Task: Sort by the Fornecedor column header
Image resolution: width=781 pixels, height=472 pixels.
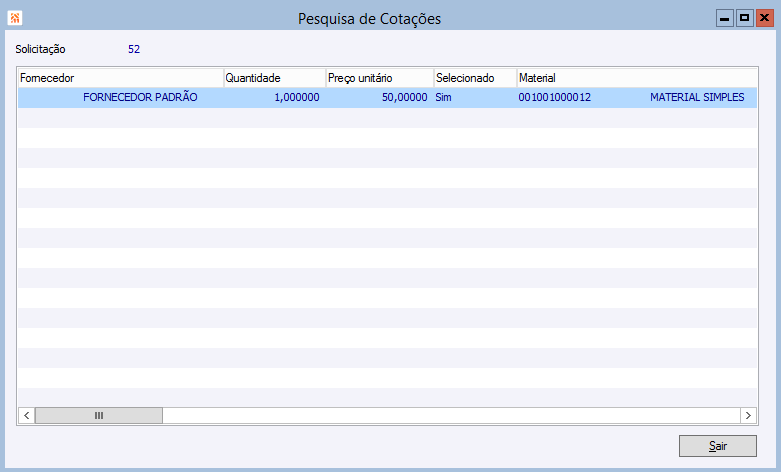Action: (x=121, y=78)
